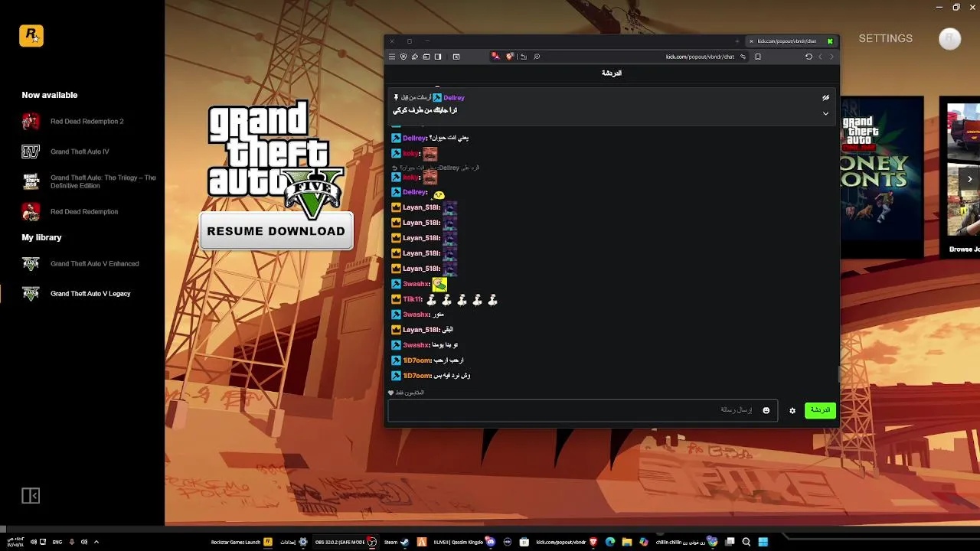Click the Brave lion shield icon in address bar
The height and width of the screenshot is (551, 980).
pos(509,56)
